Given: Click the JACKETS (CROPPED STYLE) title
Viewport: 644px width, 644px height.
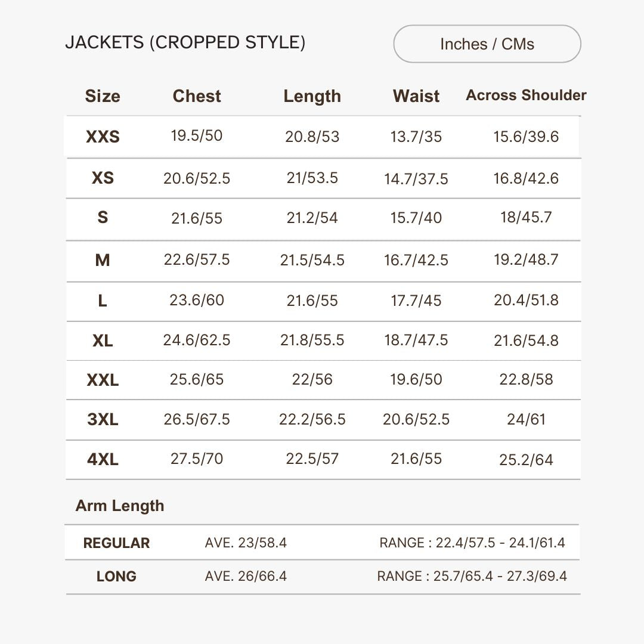Looking at the screenshot, I should pos(187,43).
